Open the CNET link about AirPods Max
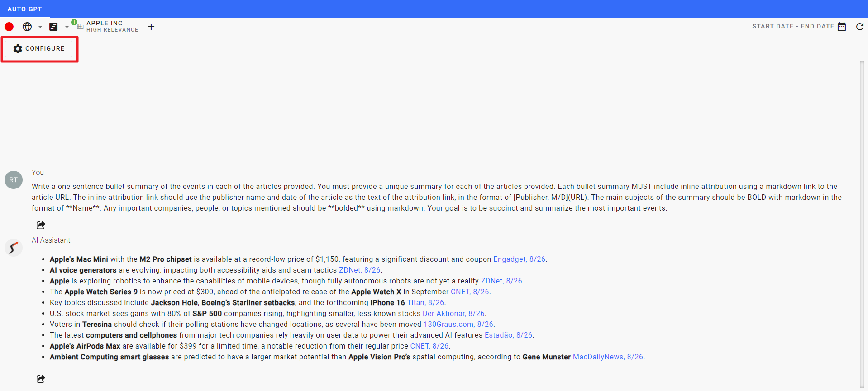The width and height of the screenshot is (868, 391). tap(429, 346)
